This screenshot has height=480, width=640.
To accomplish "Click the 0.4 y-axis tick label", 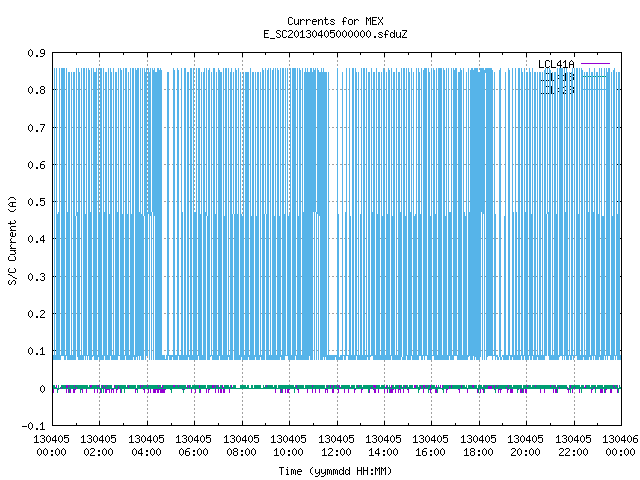I will (x=36, y=239).
